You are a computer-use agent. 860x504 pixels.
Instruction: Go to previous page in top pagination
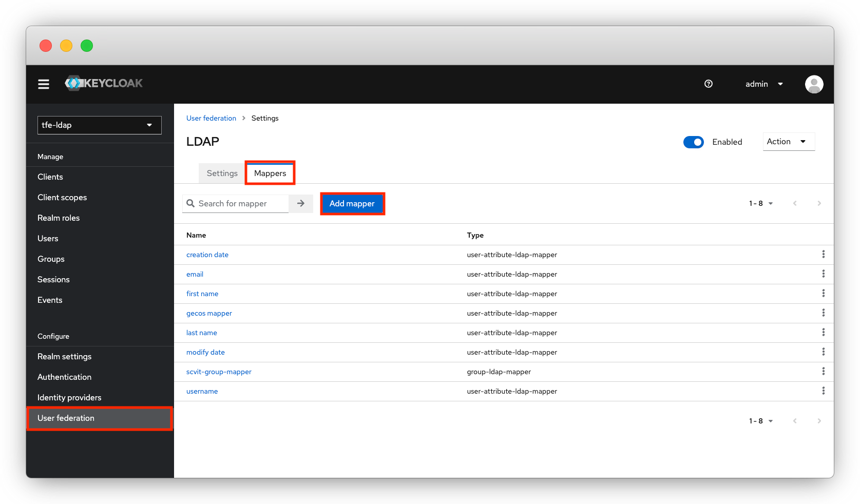point(795,203)
